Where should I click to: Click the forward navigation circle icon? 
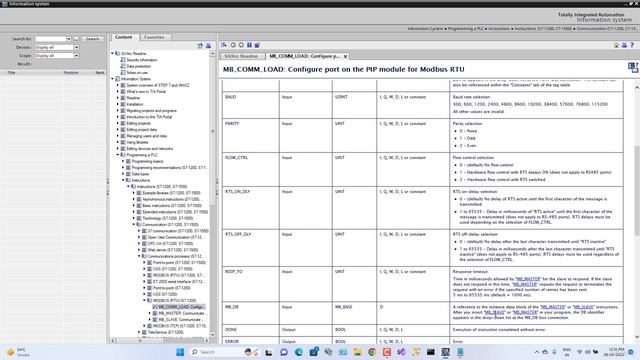(x=241, y=45)
